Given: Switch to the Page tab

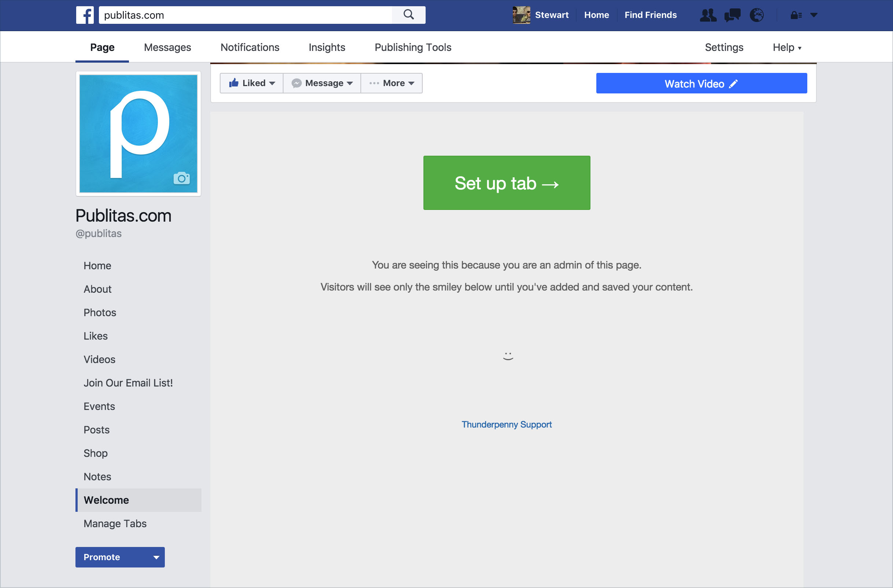Looking at the screenshot, I should click(x=102, y=47).
